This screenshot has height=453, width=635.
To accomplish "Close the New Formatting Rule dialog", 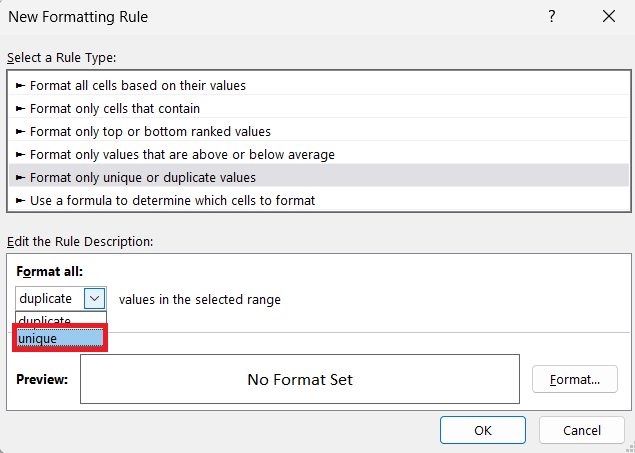I will [x=609, y=17].
